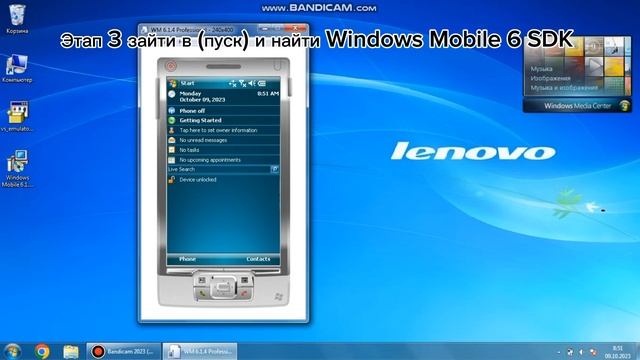The height and width of the screenshot is (360, 640).
Task: Tap the antenna signal icon in emulator
Action: [242, 84]
